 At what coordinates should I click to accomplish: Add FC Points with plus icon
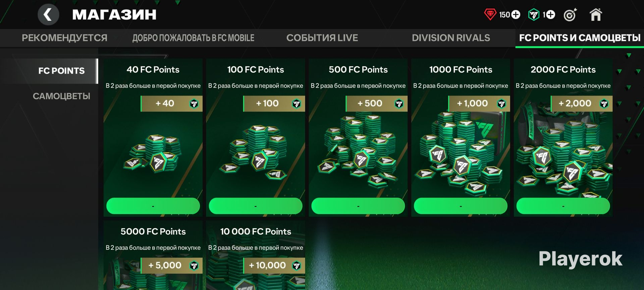click(x=550, y=14)
